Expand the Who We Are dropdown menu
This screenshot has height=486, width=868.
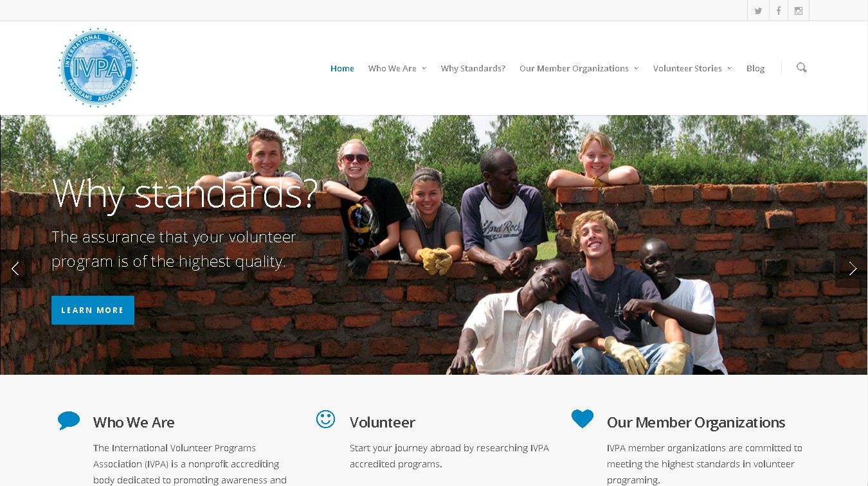pyautogui.click(x=397, y=68)
